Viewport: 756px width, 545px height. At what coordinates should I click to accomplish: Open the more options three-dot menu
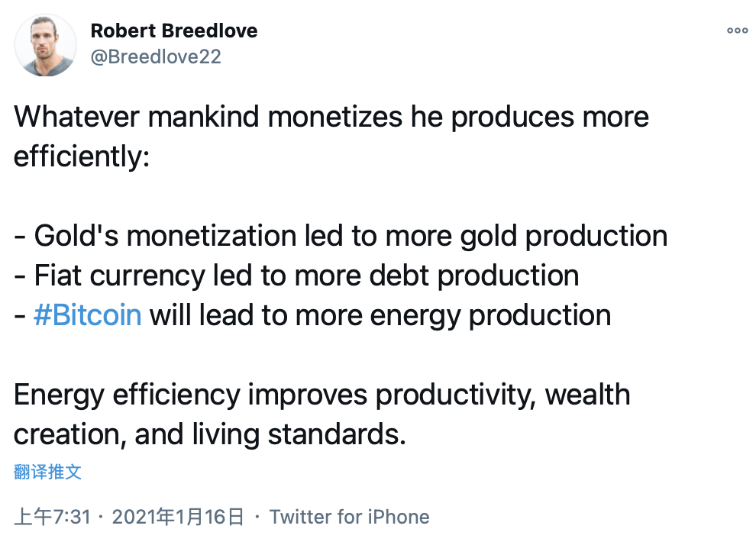(x=737, y=31)
